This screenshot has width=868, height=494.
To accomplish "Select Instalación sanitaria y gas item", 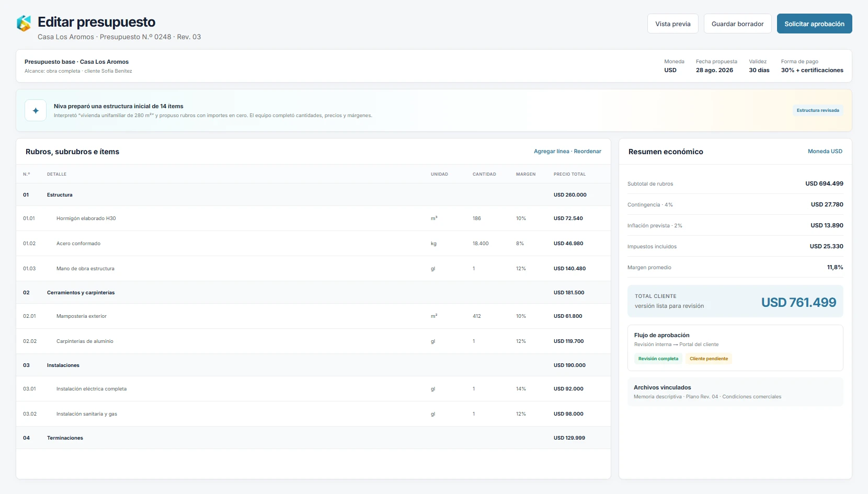I will coord(313,414).
